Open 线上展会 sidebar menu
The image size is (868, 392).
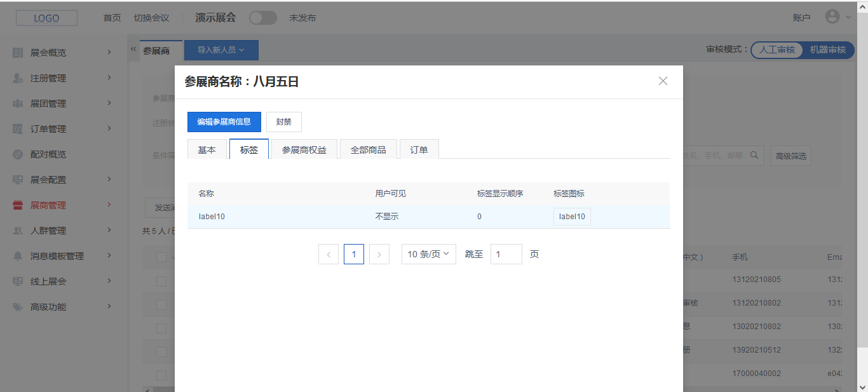62,281
